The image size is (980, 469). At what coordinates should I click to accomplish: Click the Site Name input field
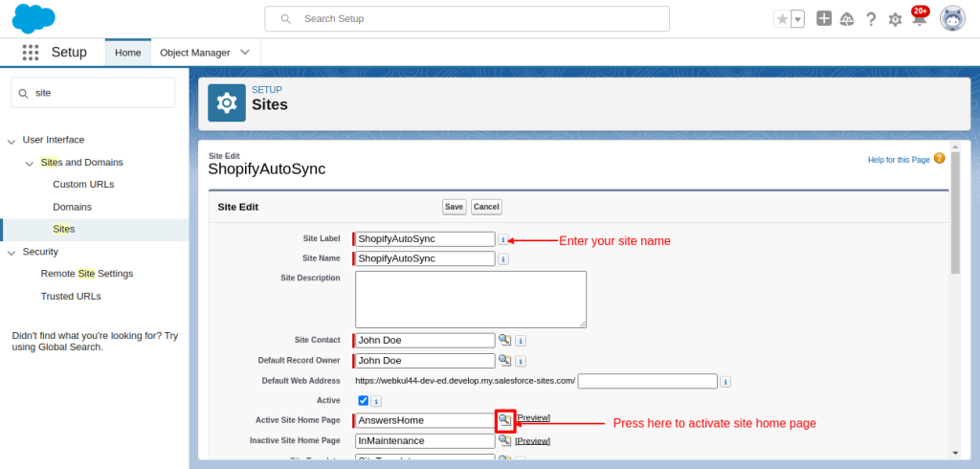[x=425, y=258]
